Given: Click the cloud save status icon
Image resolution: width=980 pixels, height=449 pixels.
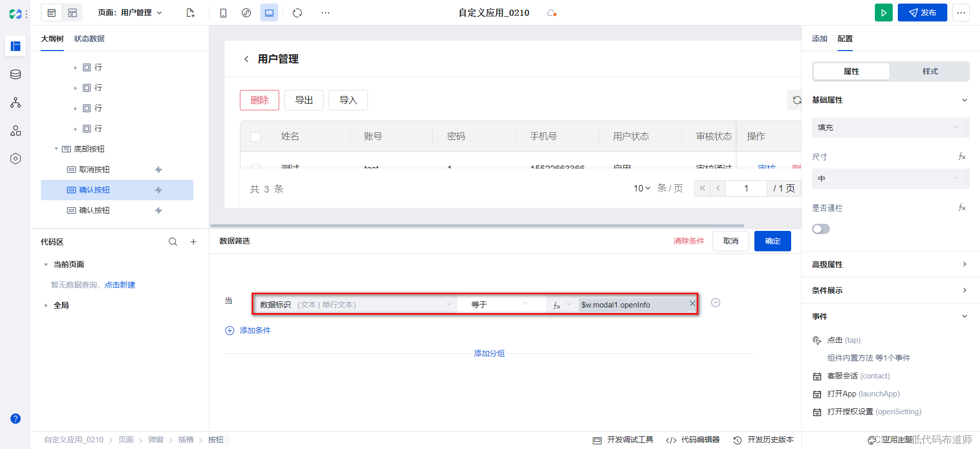Looking at the screenshot, I should tap(551, 13).
